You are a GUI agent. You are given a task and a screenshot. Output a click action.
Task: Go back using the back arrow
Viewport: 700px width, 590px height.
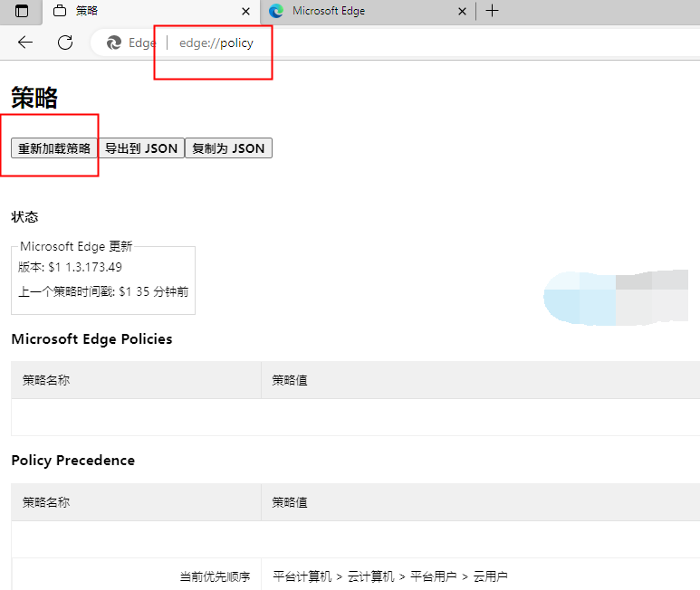click(x=25, y=43)
